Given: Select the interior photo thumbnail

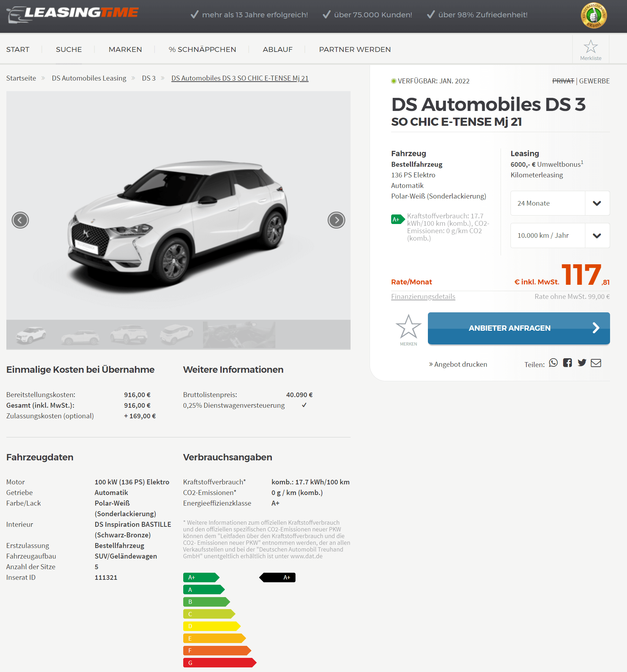Looking at the screenshot, I should pyautogui.click(x=239, y=334).
